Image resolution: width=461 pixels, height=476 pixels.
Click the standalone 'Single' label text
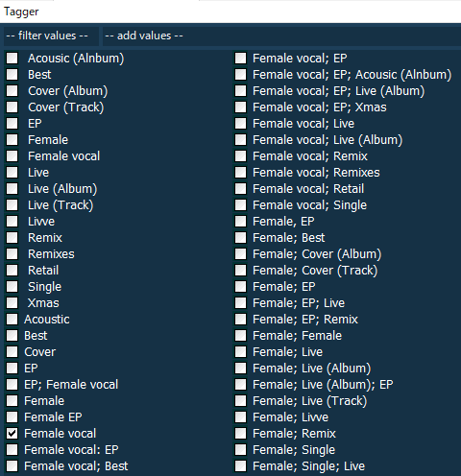(44, 287)
